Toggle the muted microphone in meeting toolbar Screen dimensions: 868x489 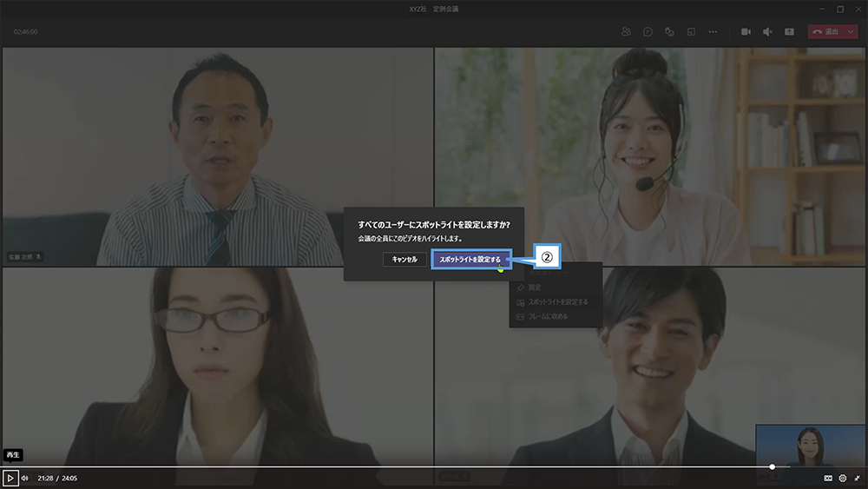[x=767, y=31]
